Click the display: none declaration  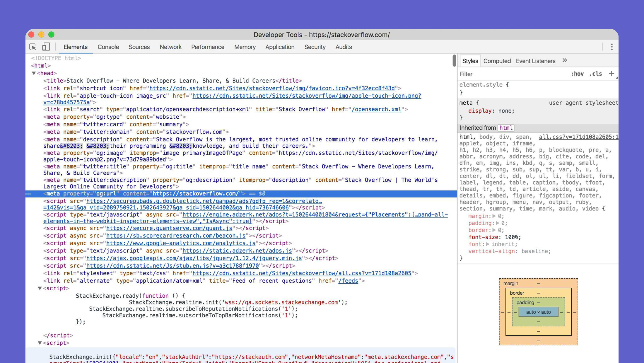491,111
